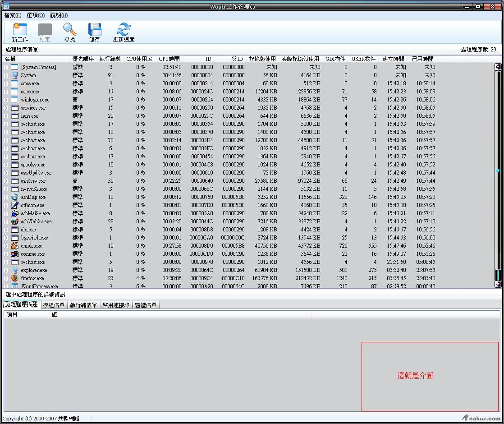Viewport: 504px width, 424px height.
Task: Open the 尋找 (Find) magnifier tool
Action: tap(69, 32)
